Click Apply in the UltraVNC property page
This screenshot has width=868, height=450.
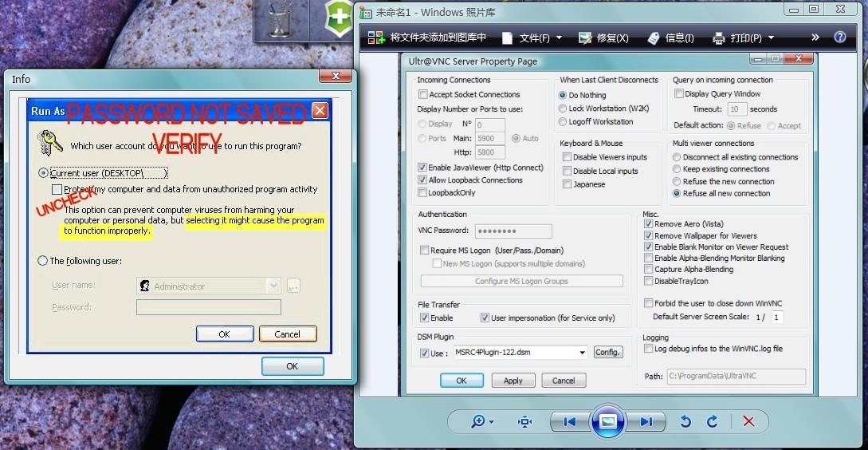[513, 381]
